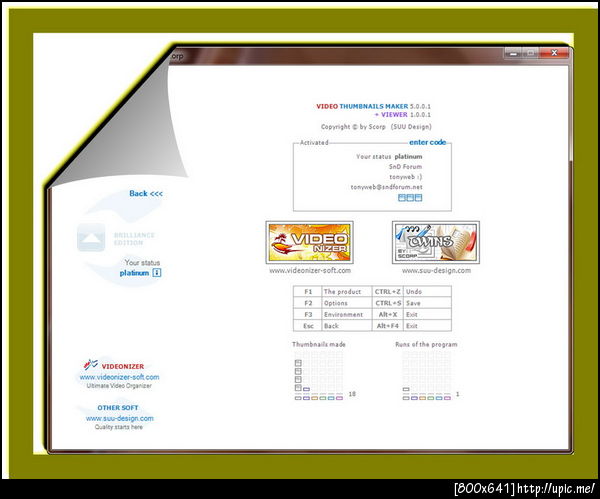This screenshot has width=600, height=499.
Task: Click the VIDEO THUMBNAILS MAKER 5.0.0.1 title
Action: click(x=373, y=106)
